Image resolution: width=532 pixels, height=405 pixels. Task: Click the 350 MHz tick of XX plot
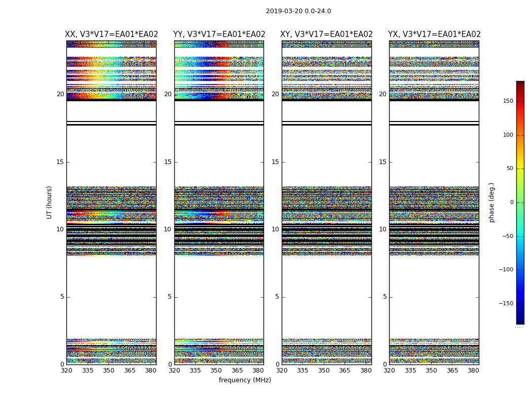108,371
